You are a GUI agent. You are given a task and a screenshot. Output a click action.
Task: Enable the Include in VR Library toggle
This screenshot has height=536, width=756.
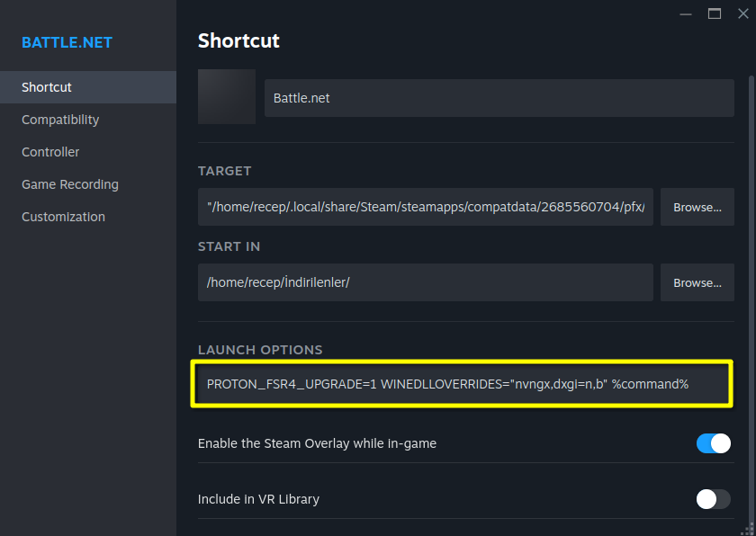[713, 499]
